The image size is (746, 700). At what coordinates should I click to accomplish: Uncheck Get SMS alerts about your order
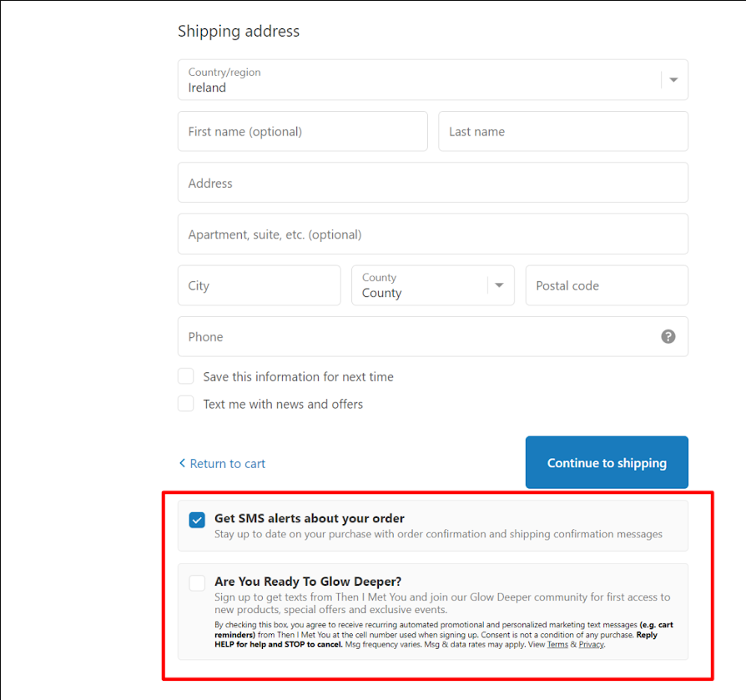[197, 520]
